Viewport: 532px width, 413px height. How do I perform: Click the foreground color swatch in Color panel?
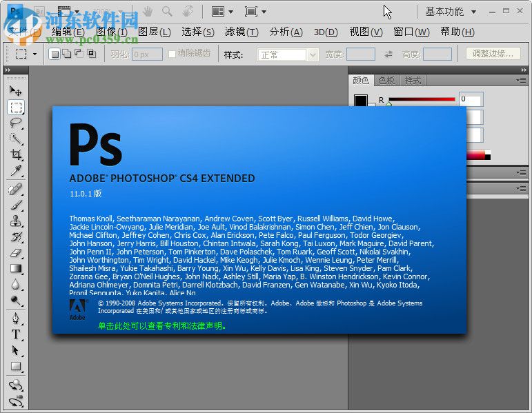pos(360,101)
